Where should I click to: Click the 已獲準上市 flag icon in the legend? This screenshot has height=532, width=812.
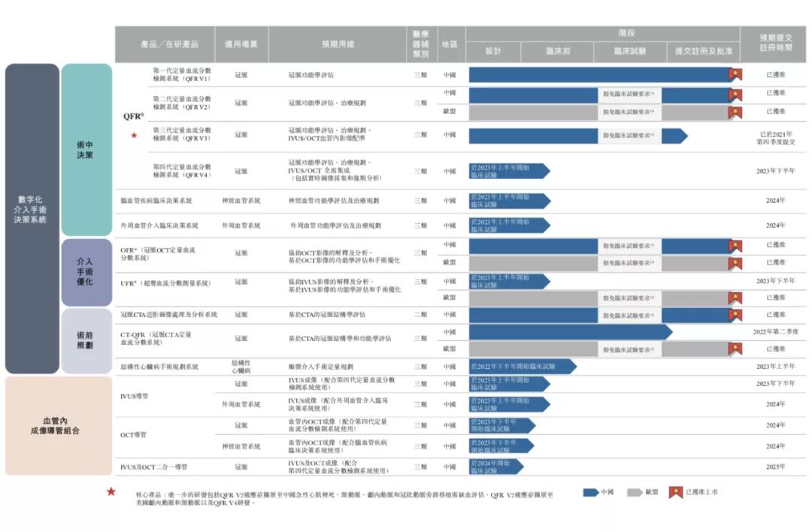pos(674,493)
